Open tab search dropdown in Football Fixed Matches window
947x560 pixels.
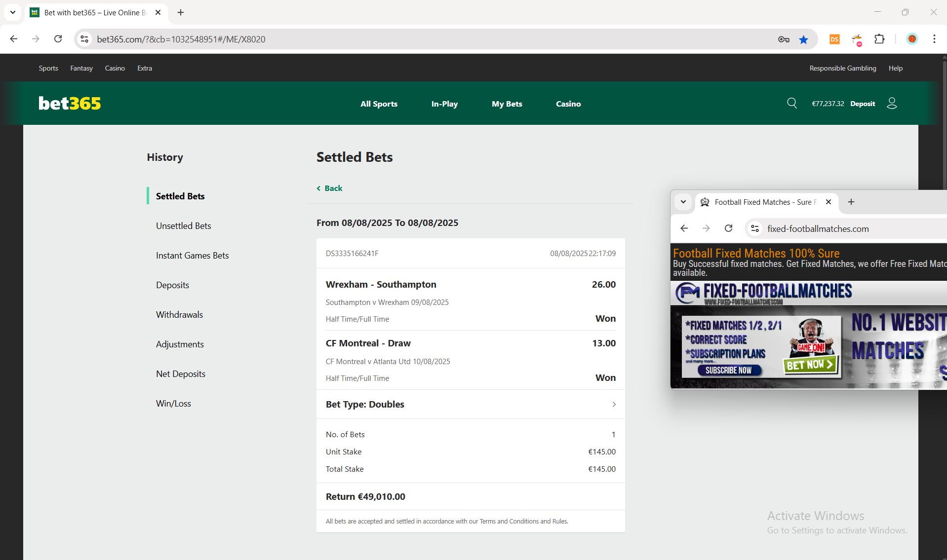tap(683, 202)
